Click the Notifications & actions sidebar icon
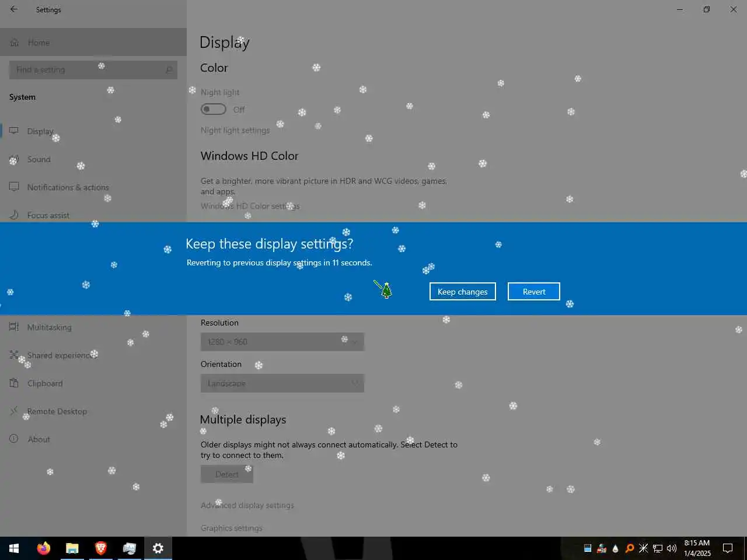747x560 pixels. tap(14, 187)
